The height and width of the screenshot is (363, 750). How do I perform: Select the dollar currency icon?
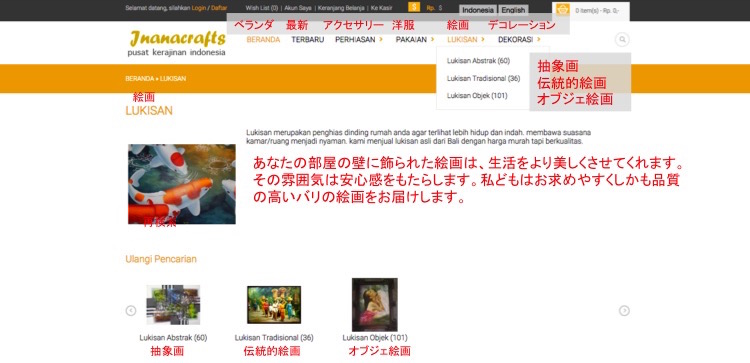[x=414, y=7]
